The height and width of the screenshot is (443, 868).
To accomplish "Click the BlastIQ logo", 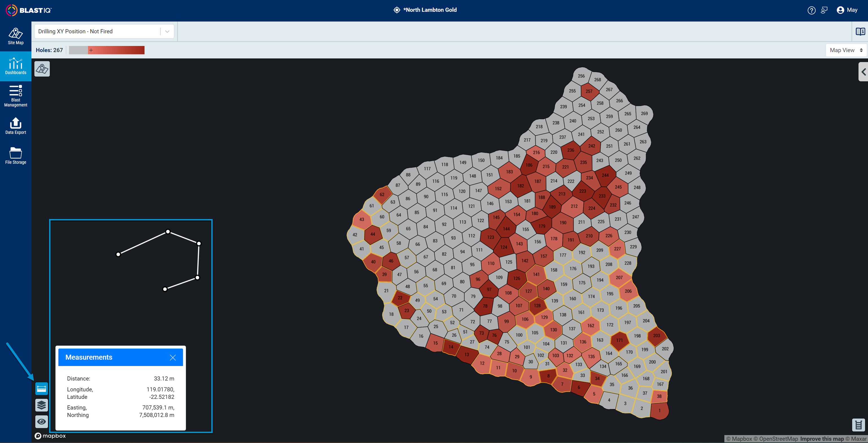I will tap(29, 10).
